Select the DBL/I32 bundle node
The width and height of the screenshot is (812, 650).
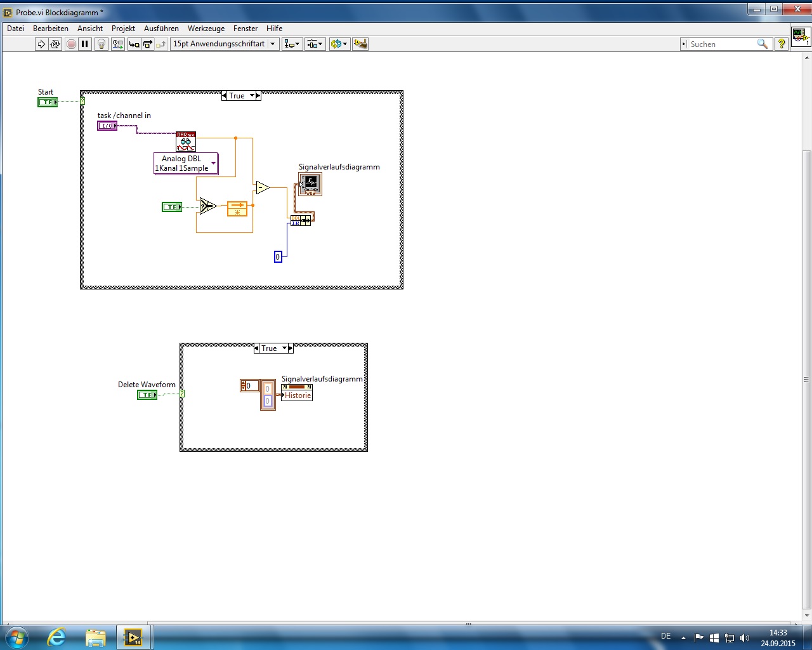tap(301, 220)
